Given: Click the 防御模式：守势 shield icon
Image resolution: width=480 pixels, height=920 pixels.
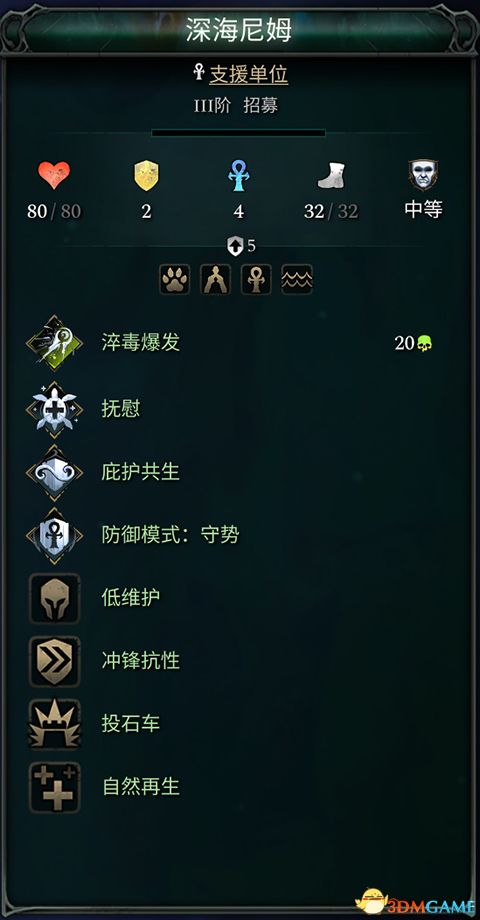Looking at the screenshot, I should [x=55, y=535].
